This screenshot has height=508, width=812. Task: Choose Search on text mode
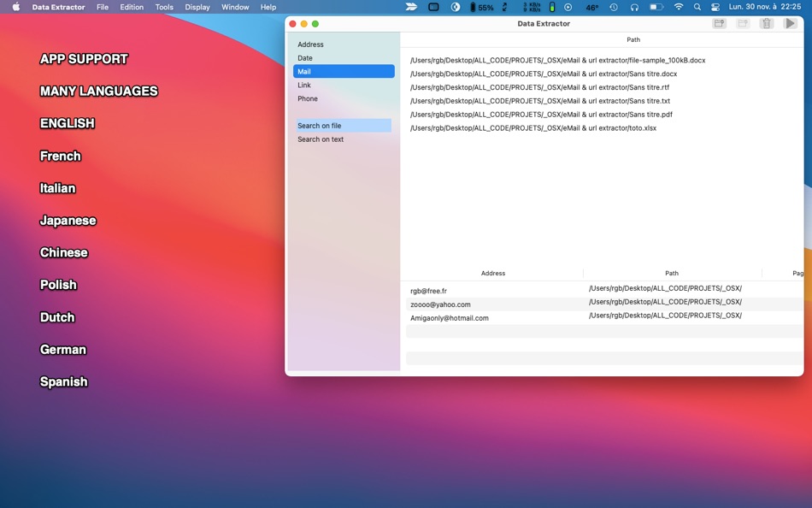click(344, 139)
